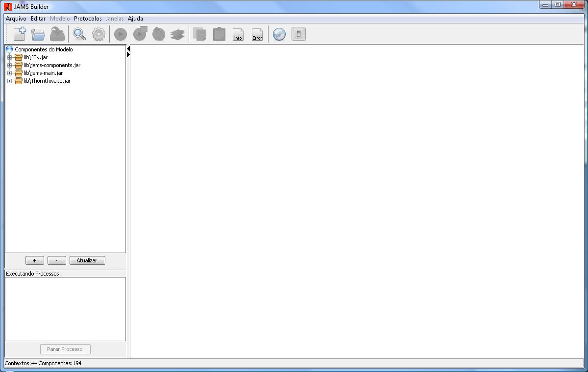This screenshot has width=588, height=372.
Task: Open the Arquivo menu
Action: pyautogui.click(x=16, y=19)
